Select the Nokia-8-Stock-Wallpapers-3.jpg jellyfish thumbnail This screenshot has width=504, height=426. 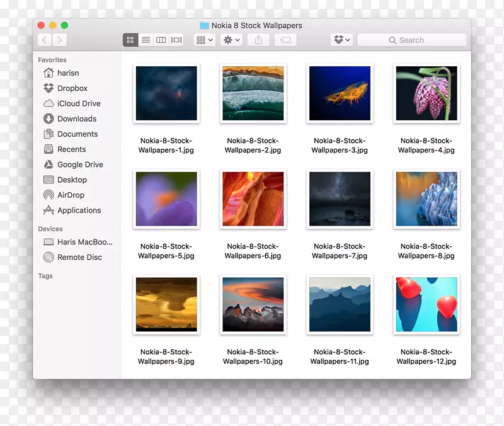click(340, 93)
